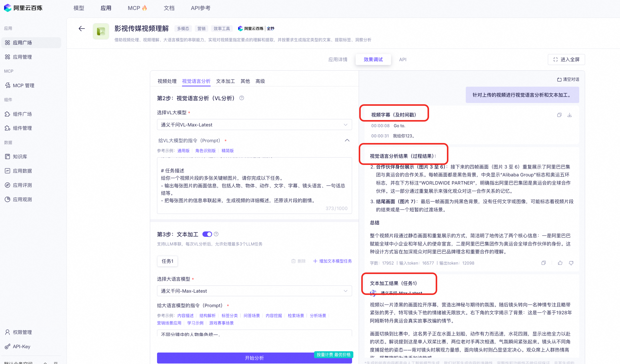The image size is (620, 364).
Task: Click inside the VL prompt text area
Action: click(x=254, y=185)
